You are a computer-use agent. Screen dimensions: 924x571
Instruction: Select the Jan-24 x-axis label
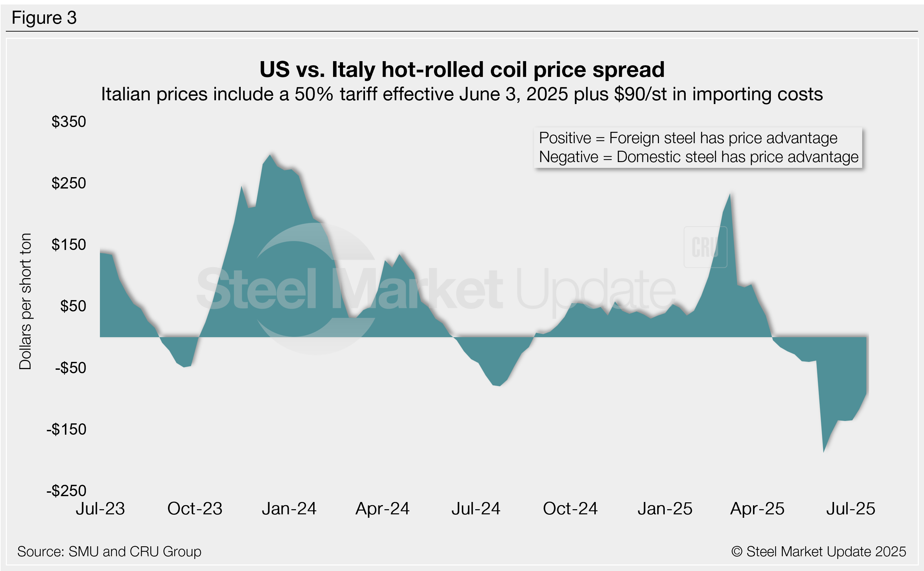click(289, 509)
